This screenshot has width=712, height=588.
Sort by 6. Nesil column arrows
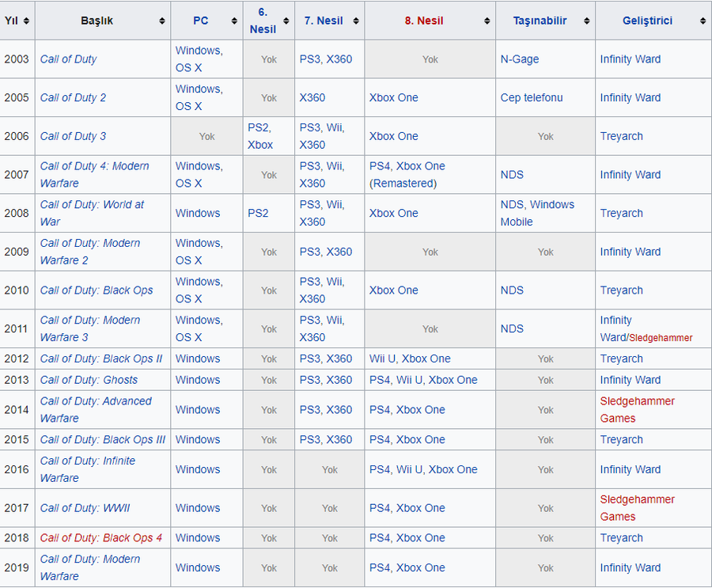[x=286, y=21]
